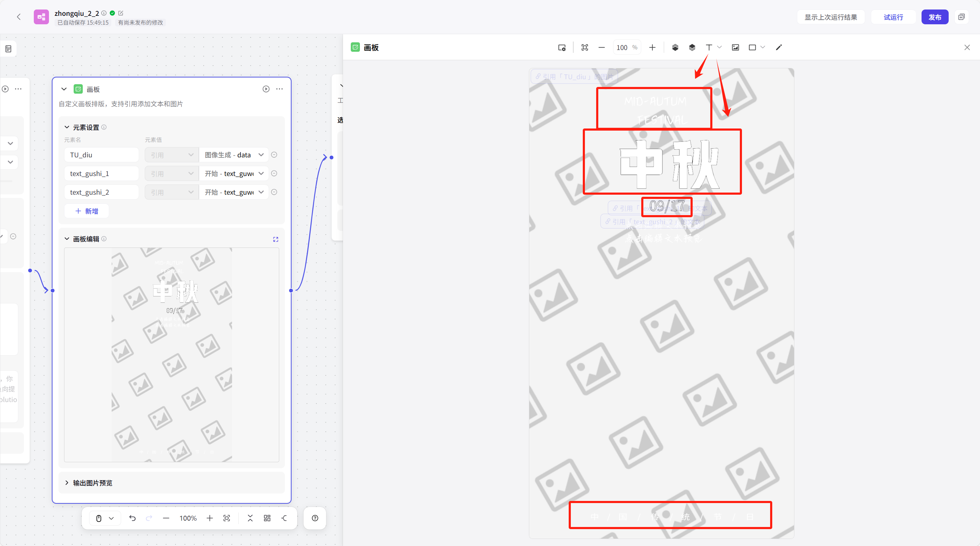
Task: Remove the TU_diu element row
Action: pyautogui.click(x=274, y=155)
